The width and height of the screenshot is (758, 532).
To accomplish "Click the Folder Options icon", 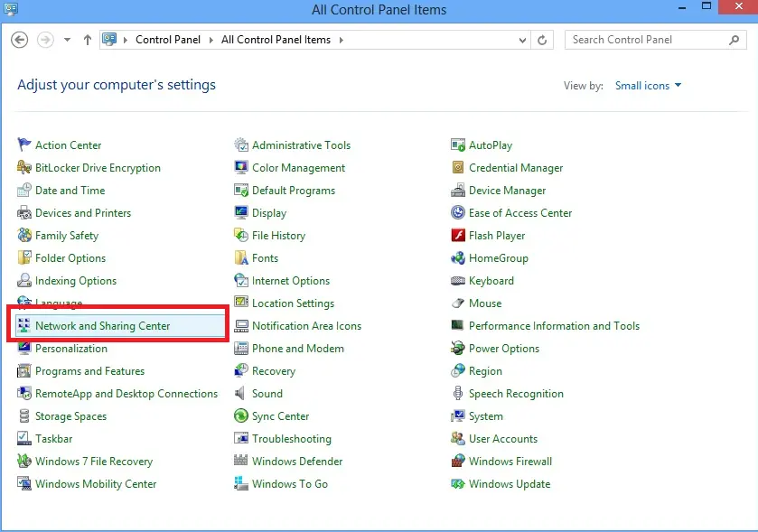I will [24, 257].
